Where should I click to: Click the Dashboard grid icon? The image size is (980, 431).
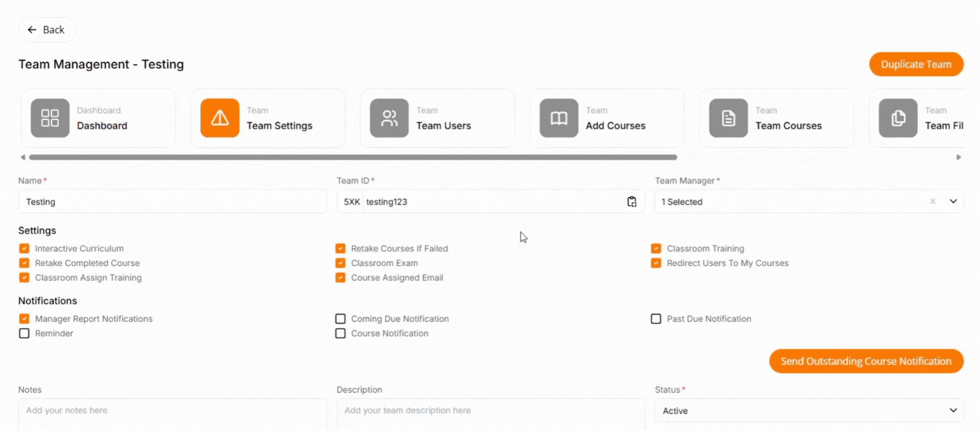[50, 118]
